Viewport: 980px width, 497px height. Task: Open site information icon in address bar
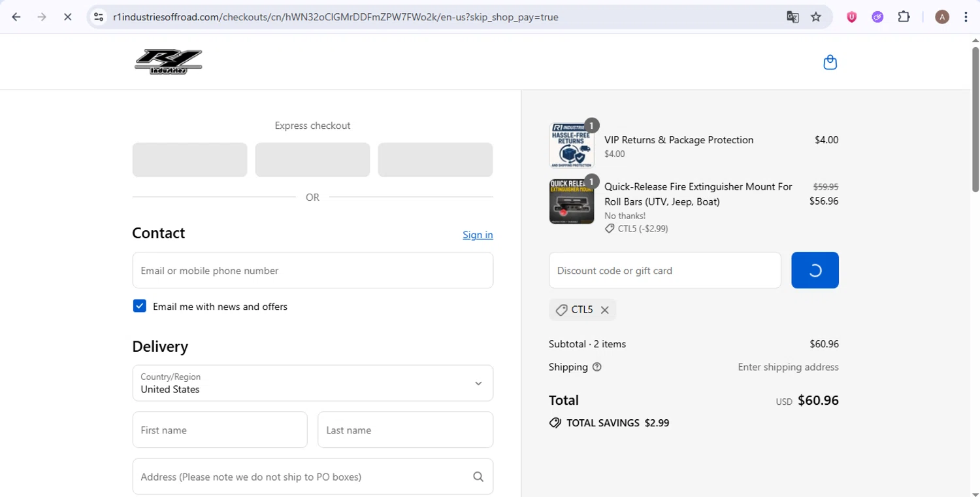click(x=99, y=17)
